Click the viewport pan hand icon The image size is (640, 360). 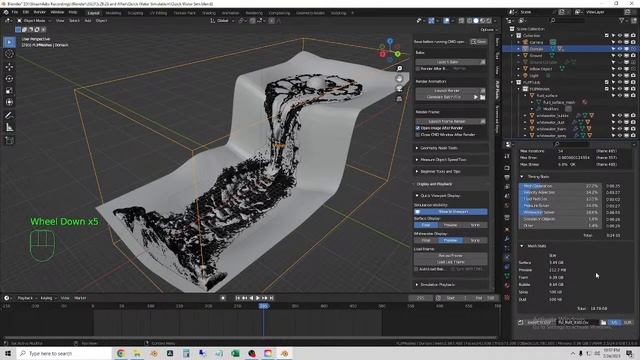click(399, 79)
